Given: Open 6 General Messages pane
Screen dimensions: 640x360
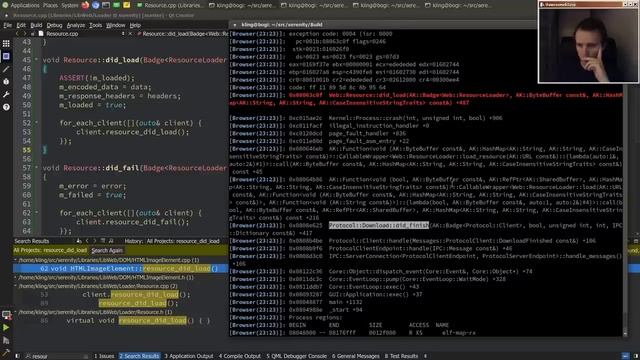Looking at the screenshot, I should click(356, 356).
